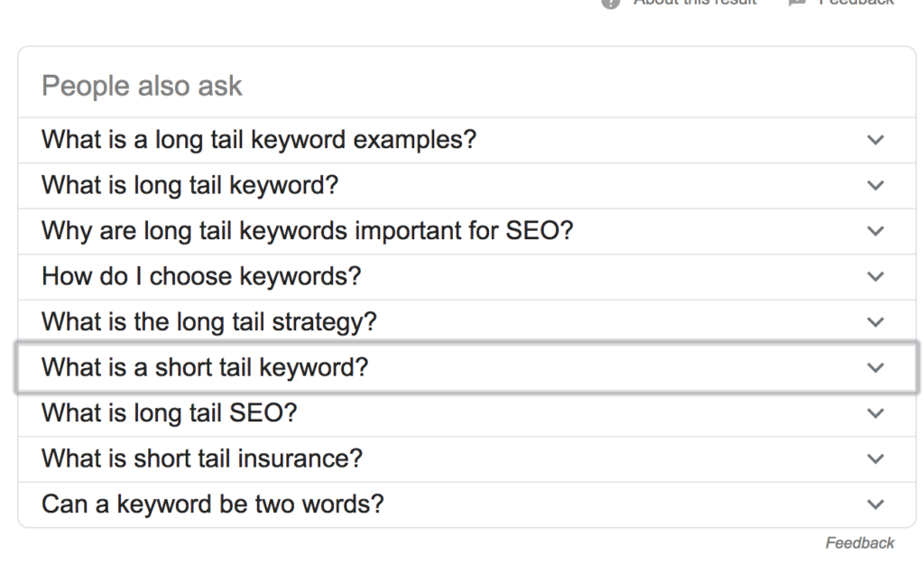Open 'What is long tail SEO?' dropdown arrow
The width and height of the screenshot is (924, 564).
click(x=874, y=413)
